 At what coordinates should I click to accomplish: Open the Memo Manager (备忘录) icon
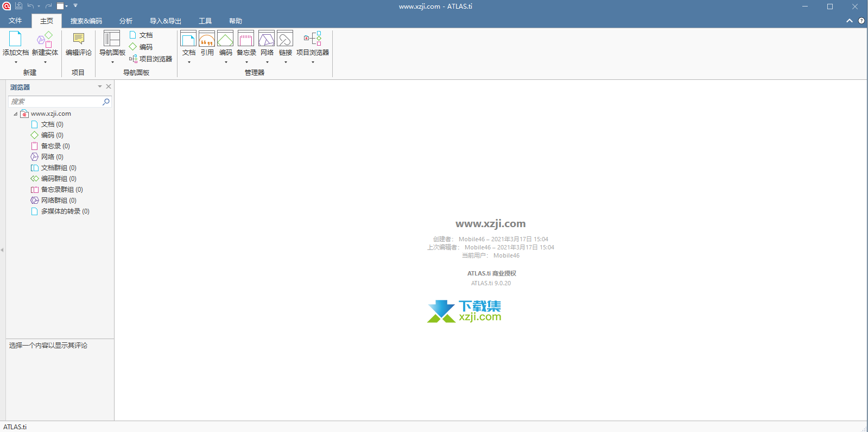246,39
